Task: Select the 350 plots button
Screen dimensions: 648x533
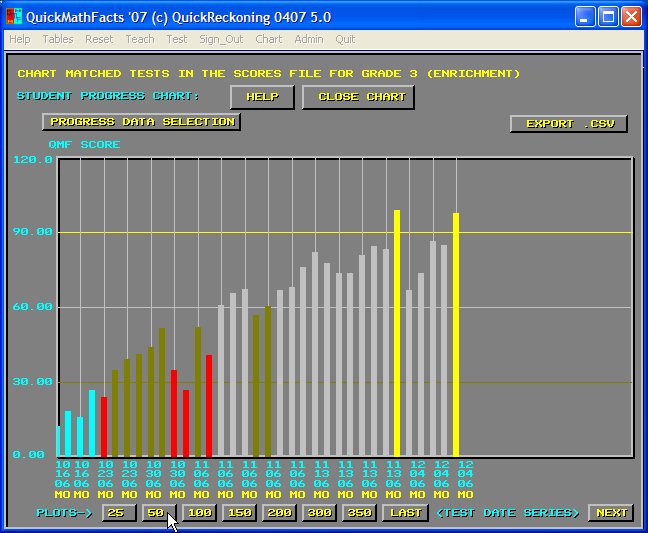Action: pyautogui.click(x=359, y=513)
